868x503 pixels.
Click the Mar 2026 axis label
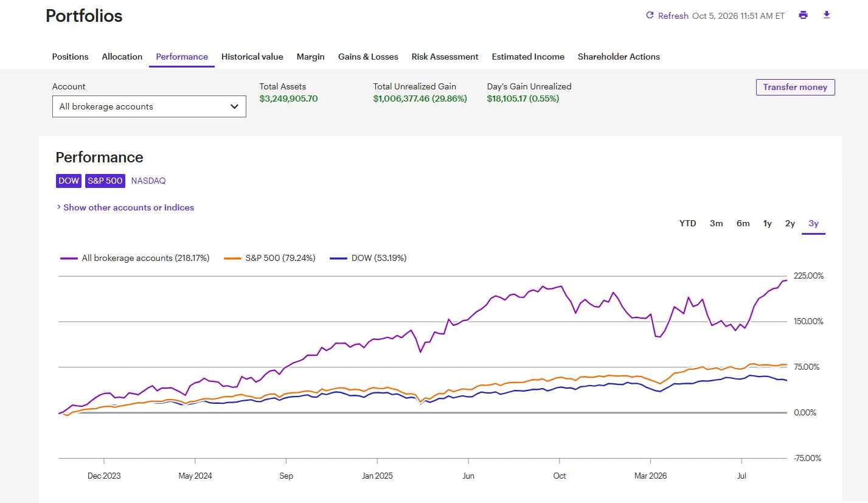[650, 476]
